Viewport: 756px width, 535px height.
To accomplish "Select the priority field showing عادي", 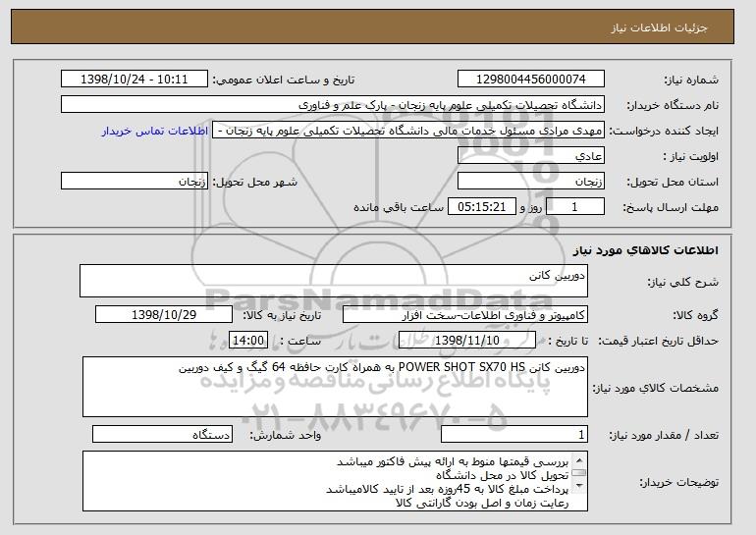I will coord(531,156).
